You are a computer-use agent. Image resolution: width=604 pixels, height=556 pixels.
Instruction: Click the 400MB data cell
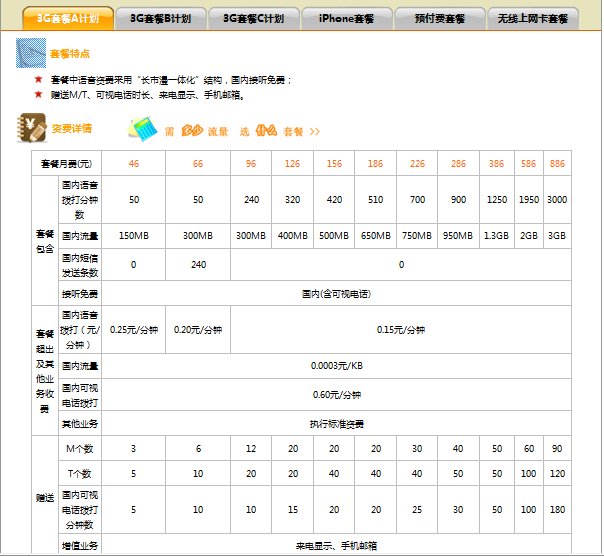[292, 235]
